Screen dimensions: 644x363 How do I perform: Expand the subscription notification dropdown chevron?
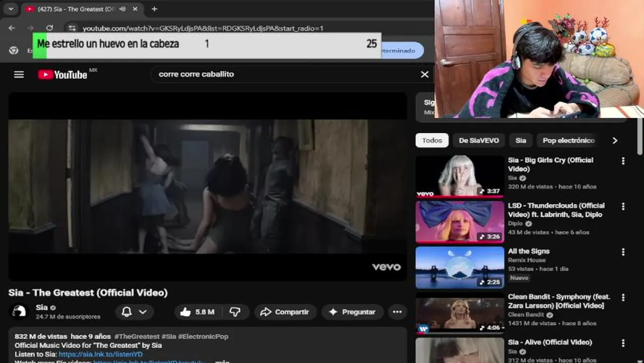[x=143, y=312]
